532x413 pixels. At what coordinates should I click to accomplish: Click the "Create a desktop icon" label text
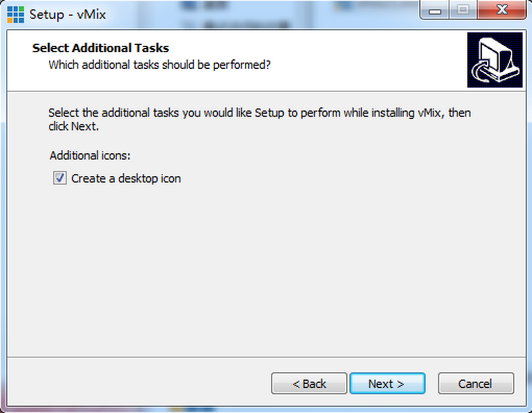point(126,179)
